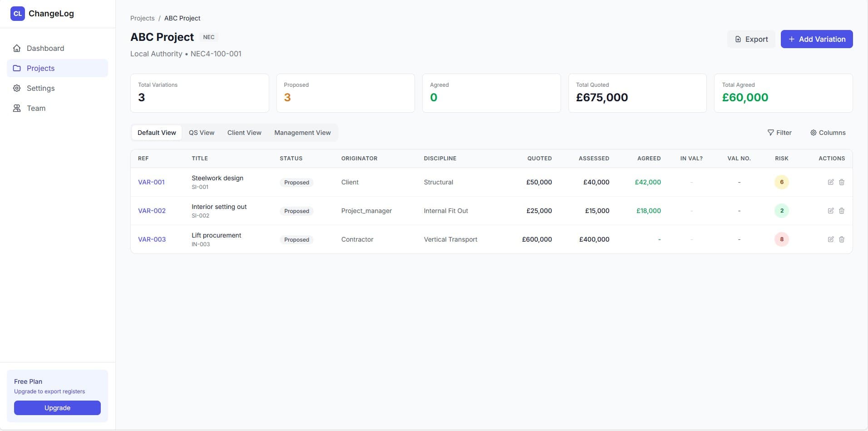Viewport: 868px width, 431px height.
Task: Open the Columns selector
Action: pyautogui.click(x=828, y=132)
